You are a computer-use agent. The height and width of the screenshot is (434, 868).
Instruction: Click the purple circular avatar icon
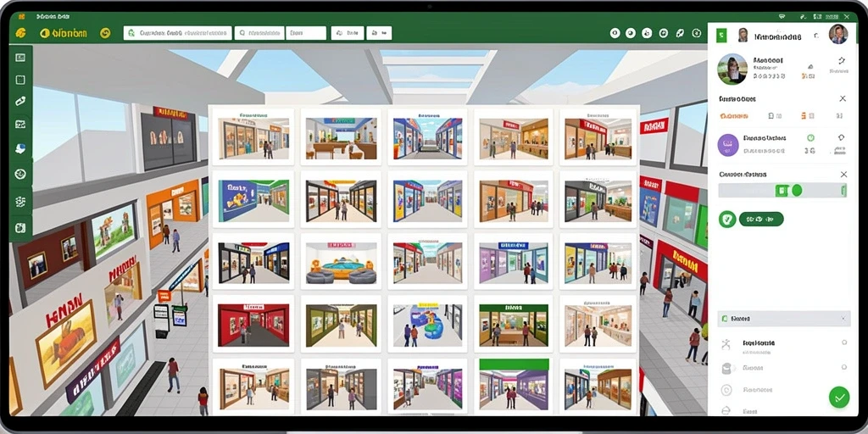tap(728, 145)
